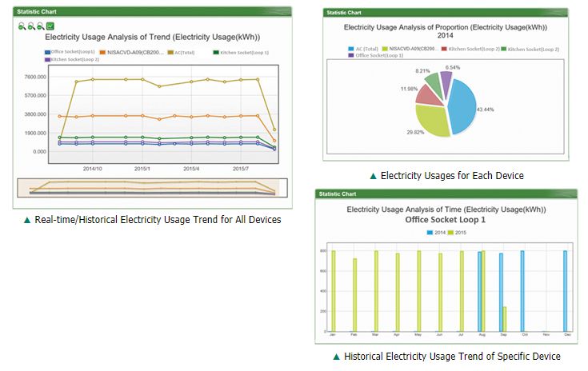Screen dimensions: 588x371
Task: Toggle red Kitchen Socket entry in pie legend
Action: point(470,49)
